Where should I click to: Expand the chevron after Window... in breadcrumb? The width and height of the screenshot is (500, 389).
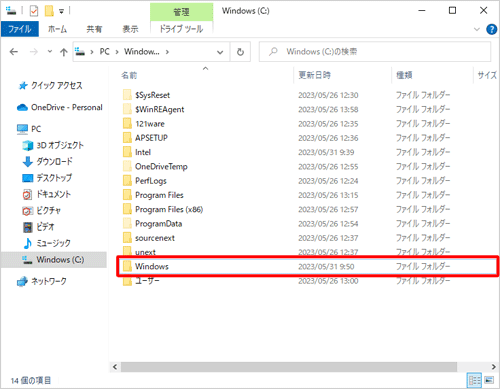click(x=167, y=52)
